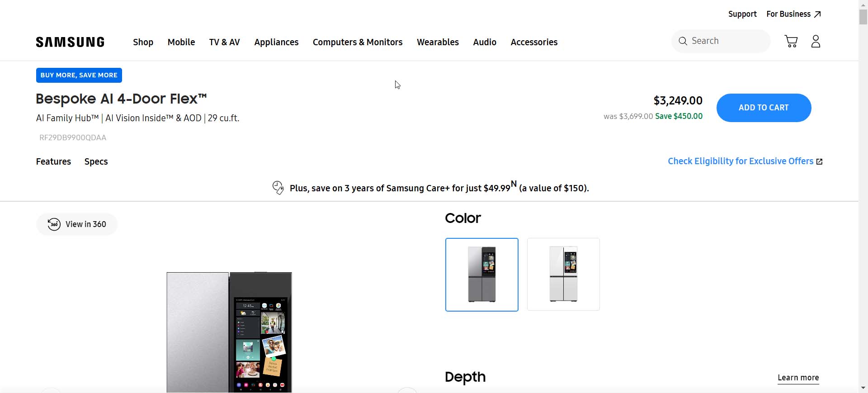Expand the Wearables navigation menu

tap(437, 42)
